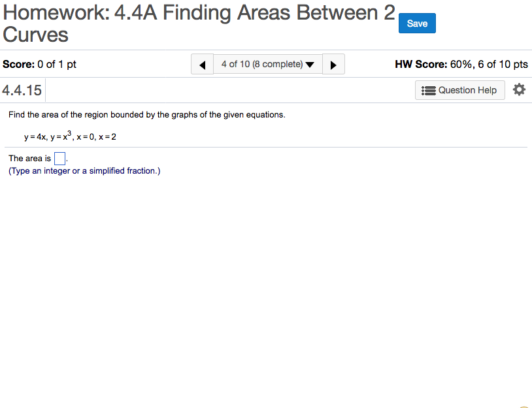Screen dimensions: 532x408
Task: Advance to the next question arrow
Action: 333,65
